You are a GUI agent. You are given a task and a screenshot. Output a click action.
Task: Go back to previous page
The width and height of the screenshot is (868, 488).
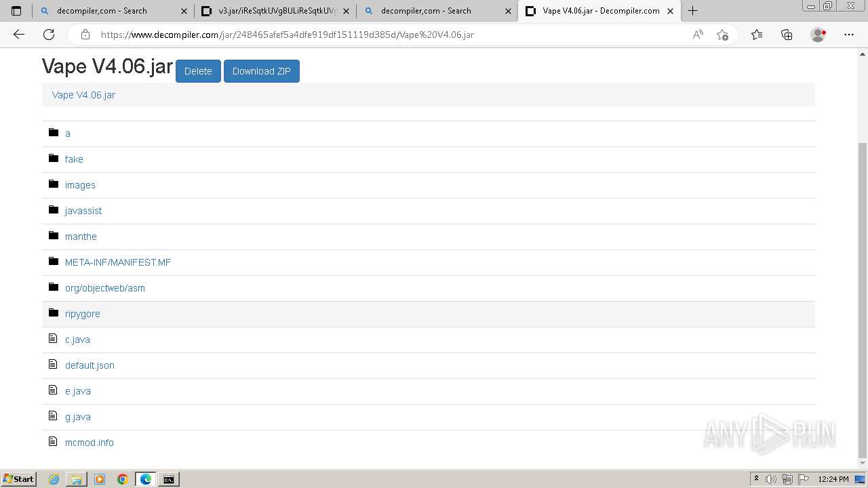coord(19,35)
